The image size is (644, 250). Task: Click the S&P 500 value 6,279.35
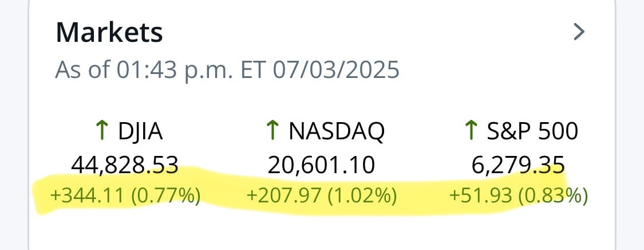518,166
